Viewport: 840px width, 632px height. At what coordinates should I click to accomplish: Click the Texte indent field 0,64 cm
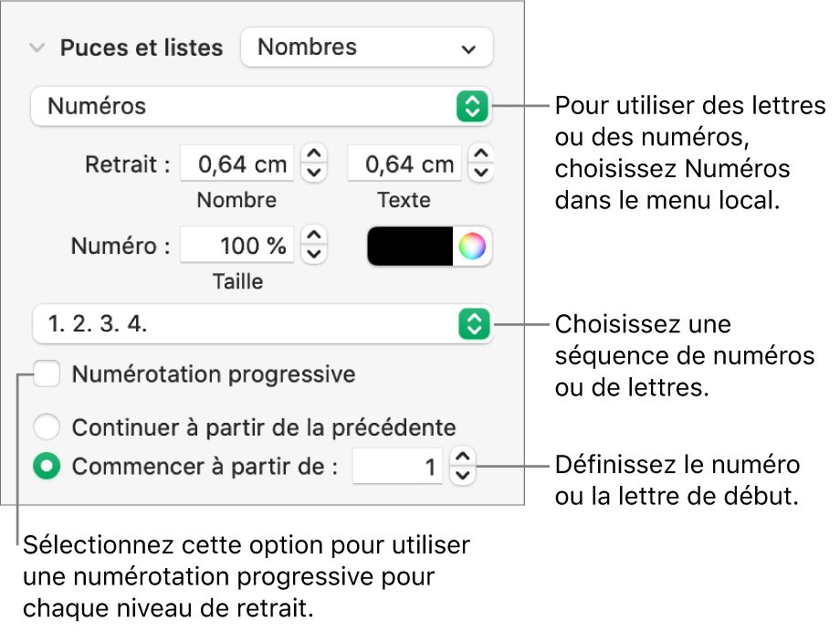coord(404,164)
